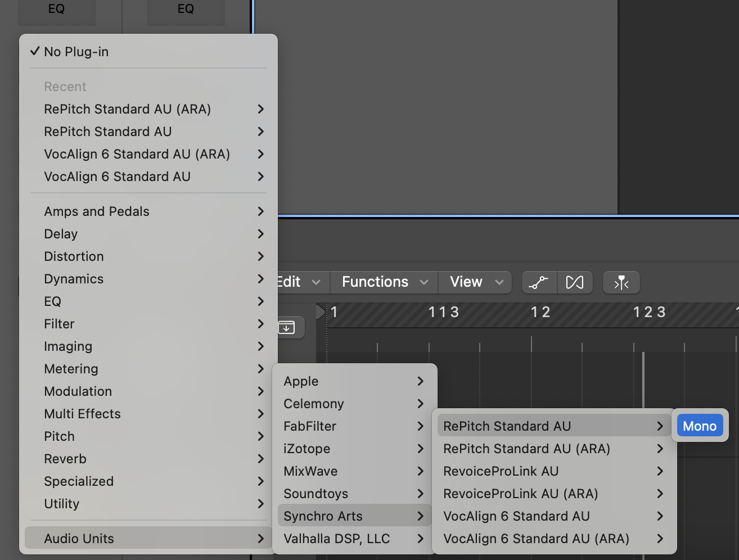739x560 pixels.
Task: Open the Functions dropdown menu
Action: point(384,282)
